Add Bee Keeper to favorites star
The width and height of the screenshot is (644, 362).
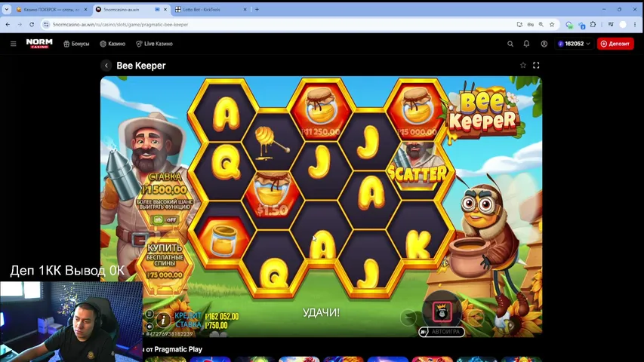523,66
